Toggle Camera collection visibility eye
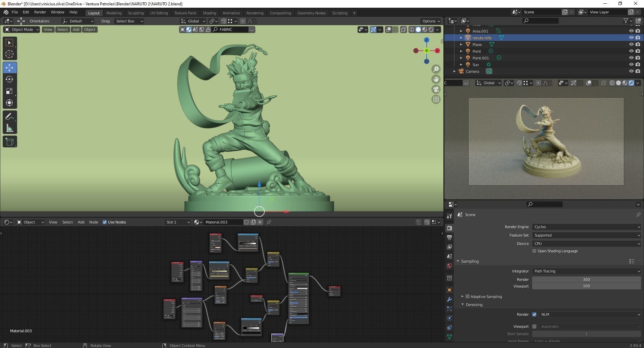 click(x=631, y=71)
